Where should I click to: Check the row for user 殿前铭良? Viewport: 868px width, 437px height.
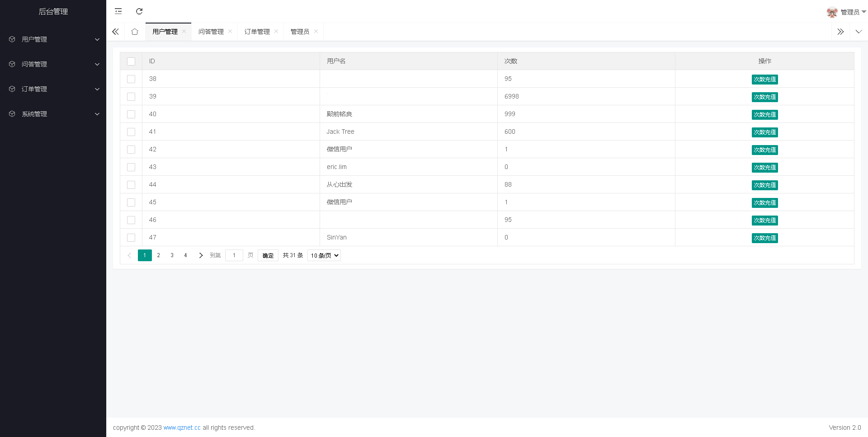pyautogui.click(x=131, y=114)
